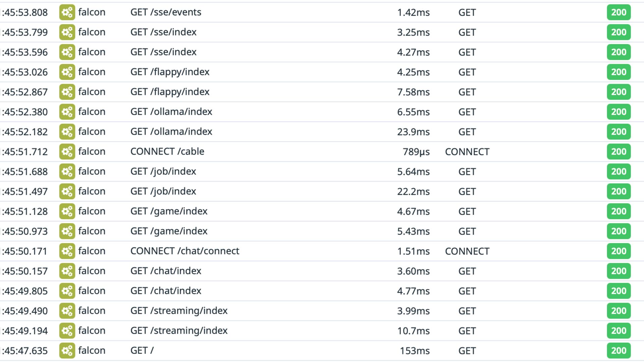Open the GET /sse/events trace
This screenshot has width=644, height=362.
[x=166, y=12]
